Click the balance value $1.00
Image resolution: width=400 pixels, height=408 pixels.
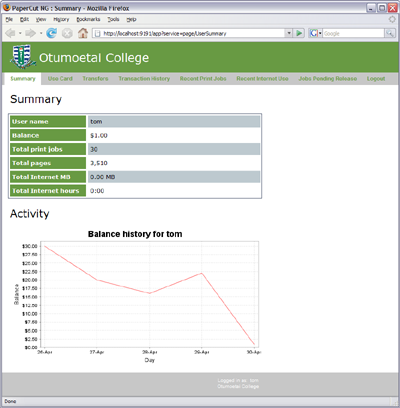point(99,135)
